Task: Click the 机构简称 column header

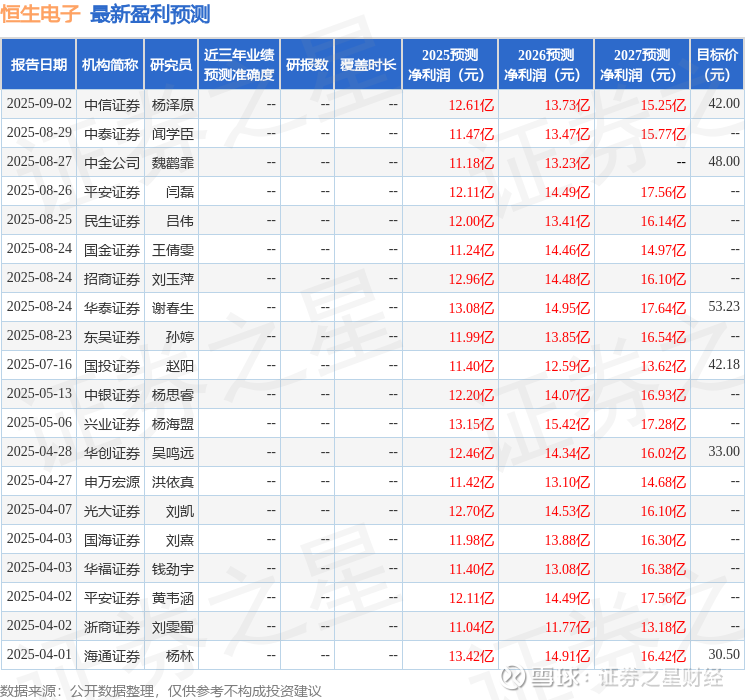Action: click(110, 64)
